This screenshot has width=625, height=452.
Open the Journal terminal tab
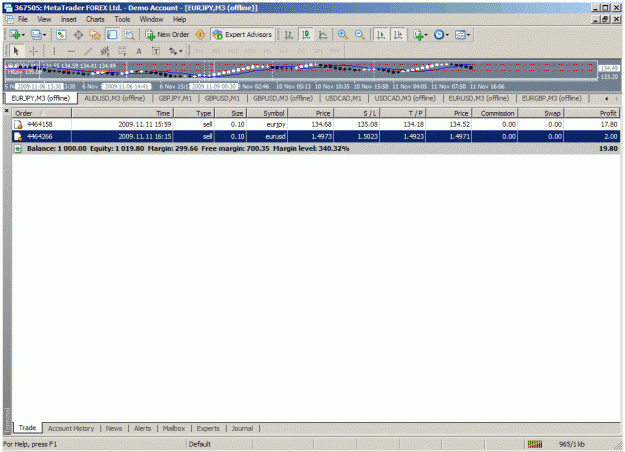tap(242, 428)
